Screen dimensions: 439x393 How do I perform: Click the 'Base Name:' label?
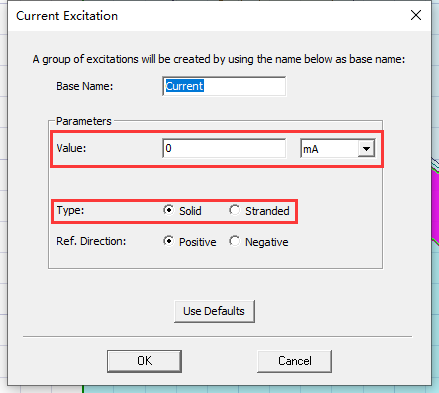tap(85, 86)
